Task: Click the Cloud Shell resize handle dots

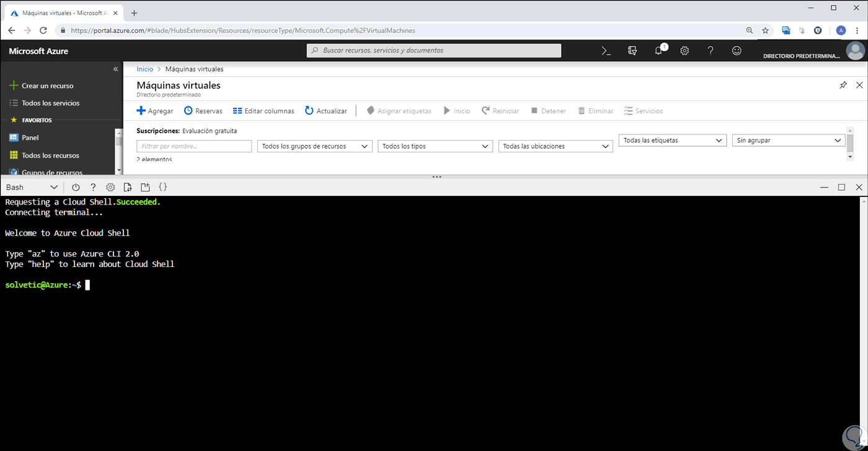Action: (x=437, y=177)
